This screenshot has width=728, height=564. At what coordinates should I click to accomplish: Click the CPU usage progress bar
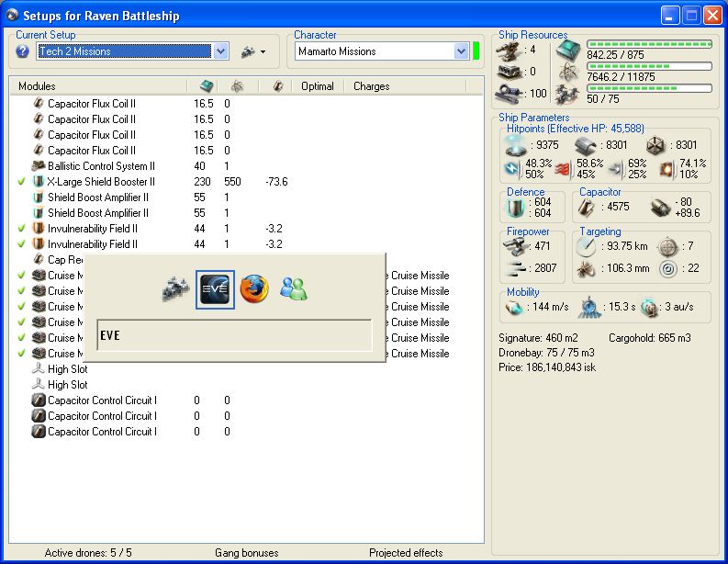click(x=650, y=44)
